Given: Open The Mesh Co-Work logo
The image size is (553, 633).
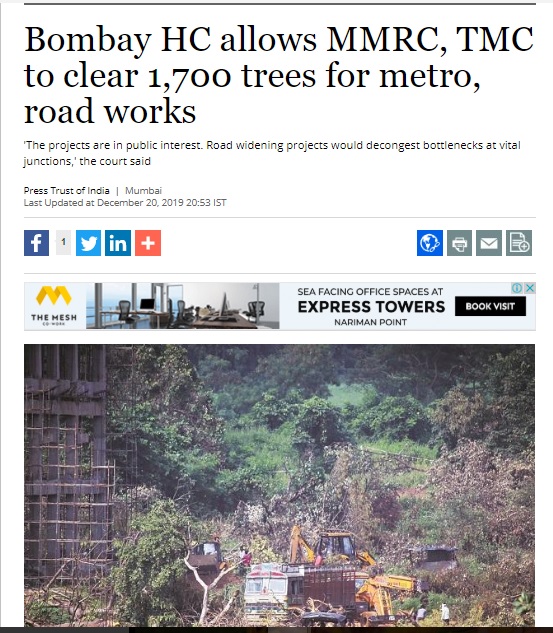Looking at the screenshot, I should (x=54, y=306).
